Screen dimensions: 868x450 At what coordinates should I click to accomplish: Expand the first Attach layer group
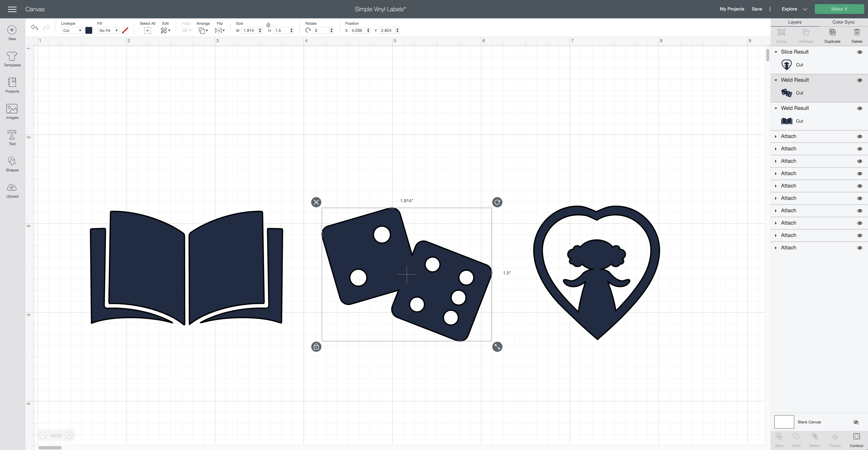pyautogui.click(x=776, y=136)
